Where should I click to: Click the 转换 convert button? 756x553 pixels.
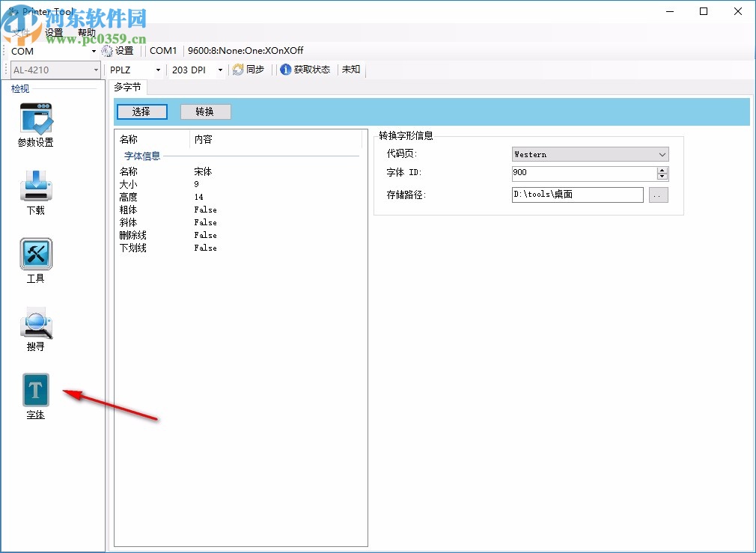click(204, 111)
